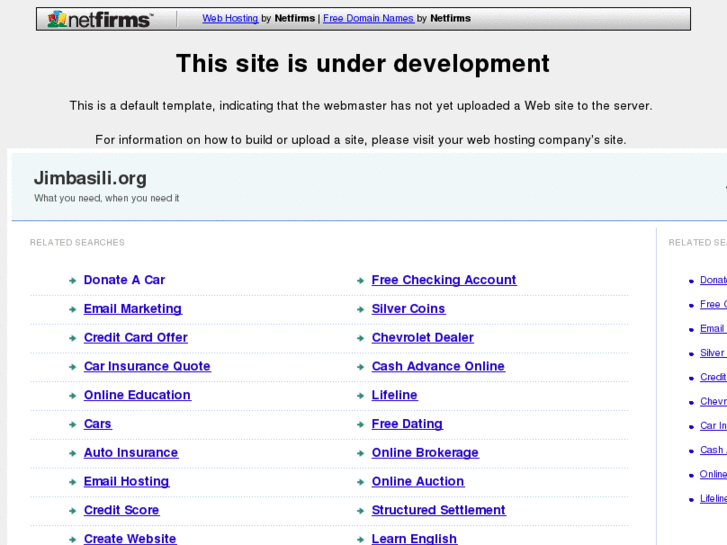Click the arrow icon beside Donate A Car
Screen dimensions: 727x545
coord(72,281)
